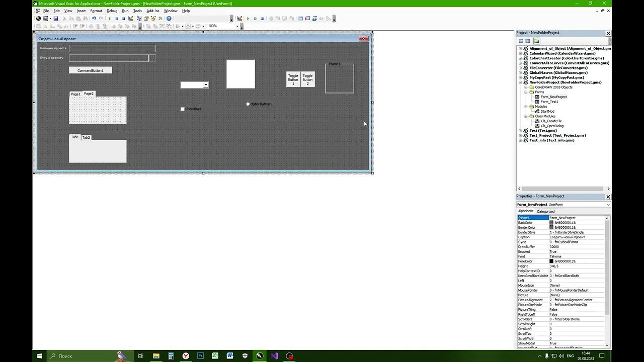Open the File menu

(46, 11)
